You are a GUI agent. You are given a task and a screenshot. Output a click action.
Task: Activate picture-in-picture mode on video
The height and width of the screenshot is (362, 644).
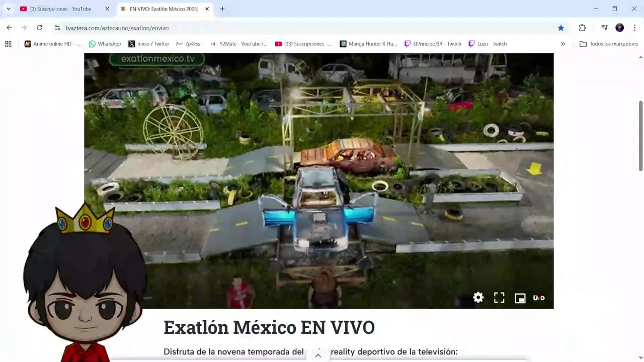click(x=520, y=298)
